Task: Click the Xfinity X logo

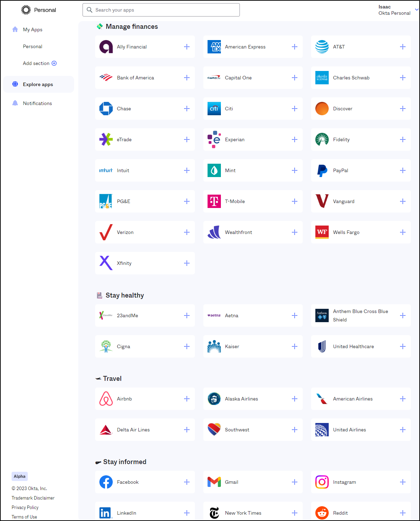Action: (x=106, y=263)
